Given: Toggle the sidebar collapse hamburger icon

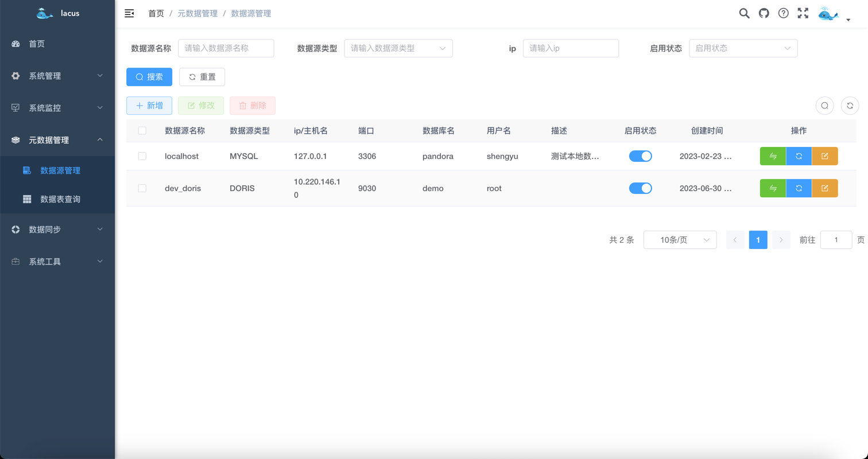Looking at the screenshot, I should [129, 13].
